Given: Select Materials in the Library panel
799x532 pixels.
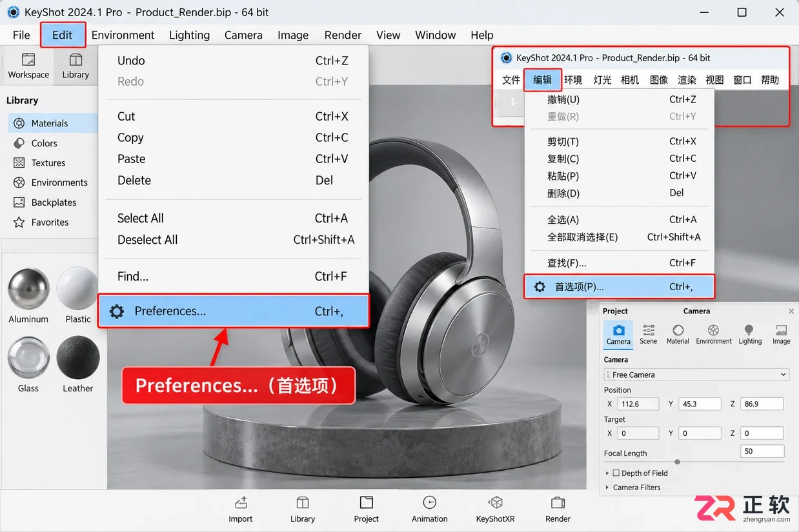Looking at the screenshot, I should coord(53,123).
